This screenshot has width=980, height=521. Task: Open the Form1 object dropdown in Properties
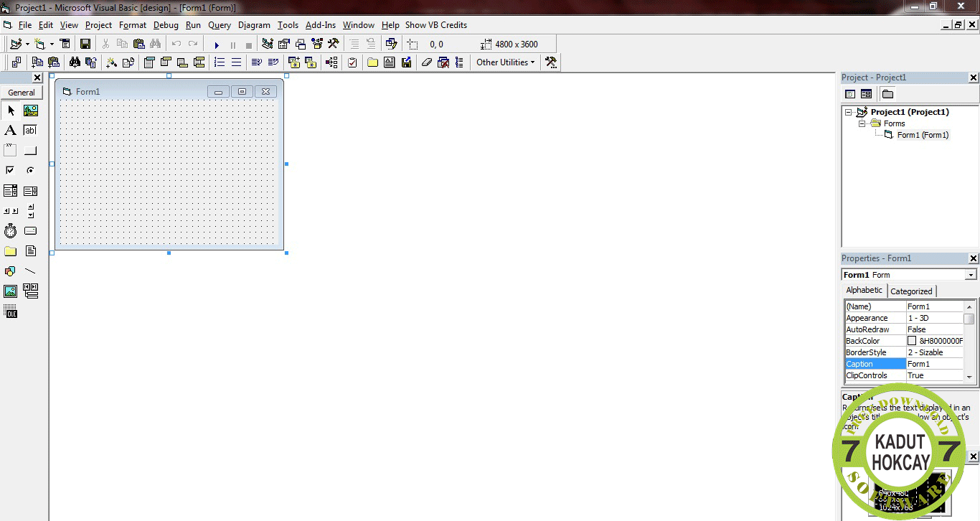click(x=971, y=275)
